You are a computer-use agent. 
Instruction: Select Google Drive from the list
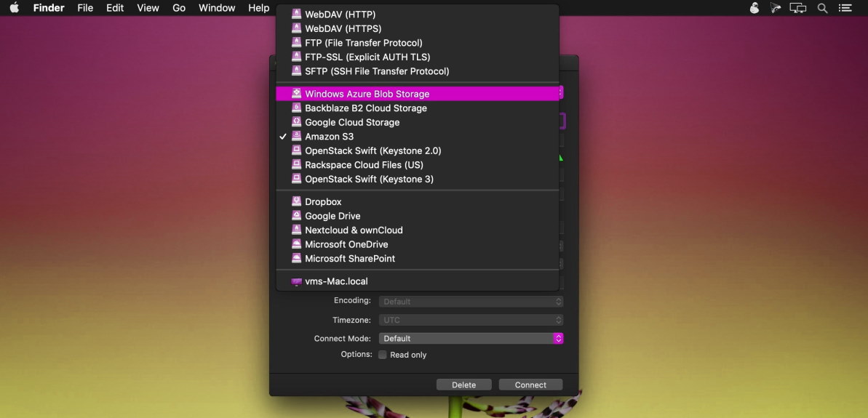coord(418,216)
